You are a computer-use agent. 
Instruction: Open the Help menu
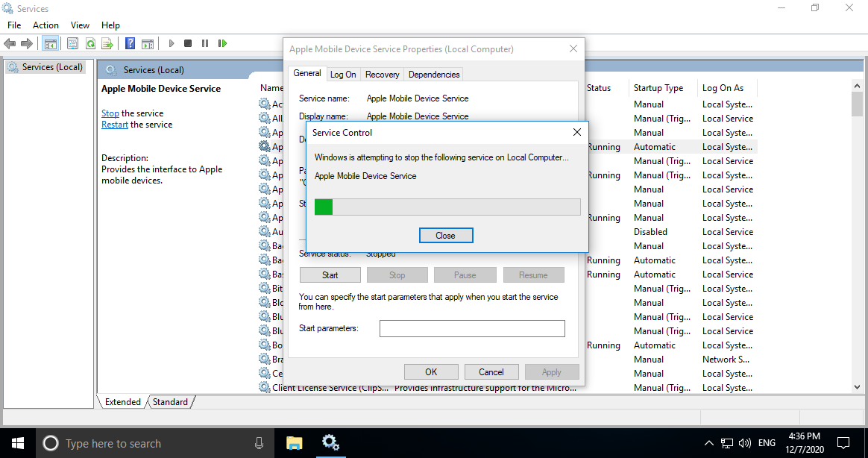(110, 25)
